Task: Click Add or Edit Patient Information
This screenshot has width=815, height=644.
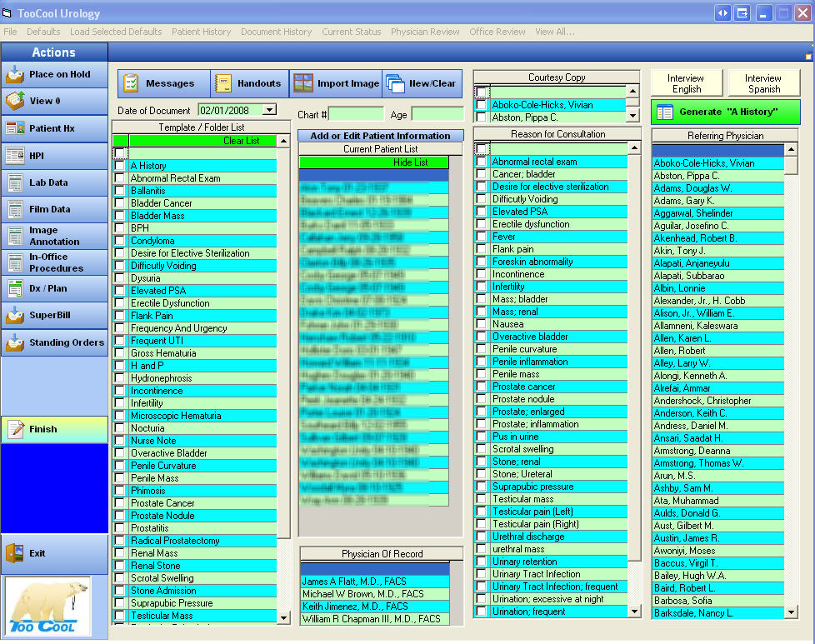Action: [x=381, y=136]
